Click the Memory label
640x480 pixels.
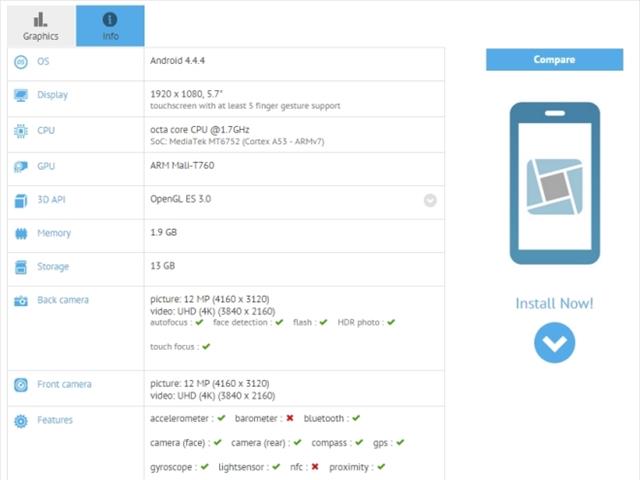pyautogui.click(x=54, y=233)
